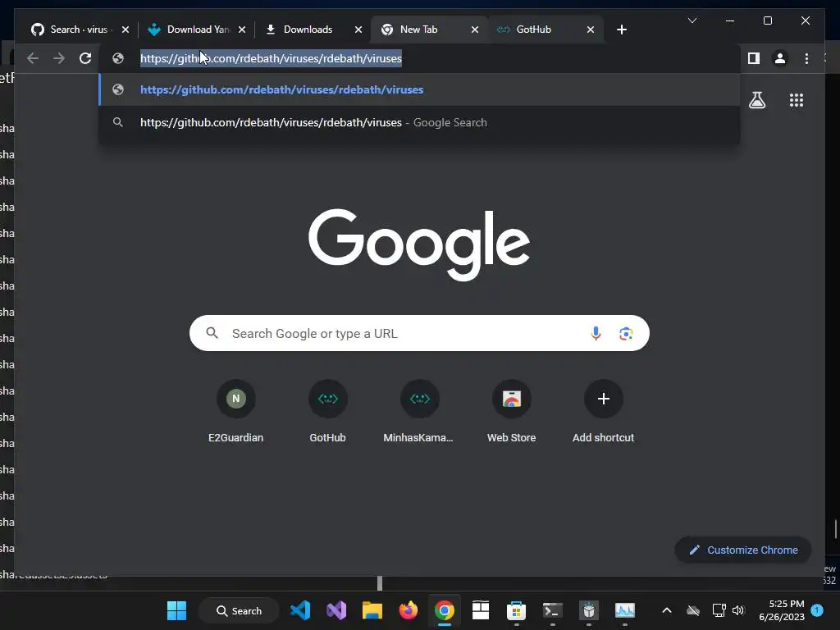Launch Visual Studio from taskbar
Image resolution: width=840 pixels, height=630 pixels.
click(x=336, y=610)
